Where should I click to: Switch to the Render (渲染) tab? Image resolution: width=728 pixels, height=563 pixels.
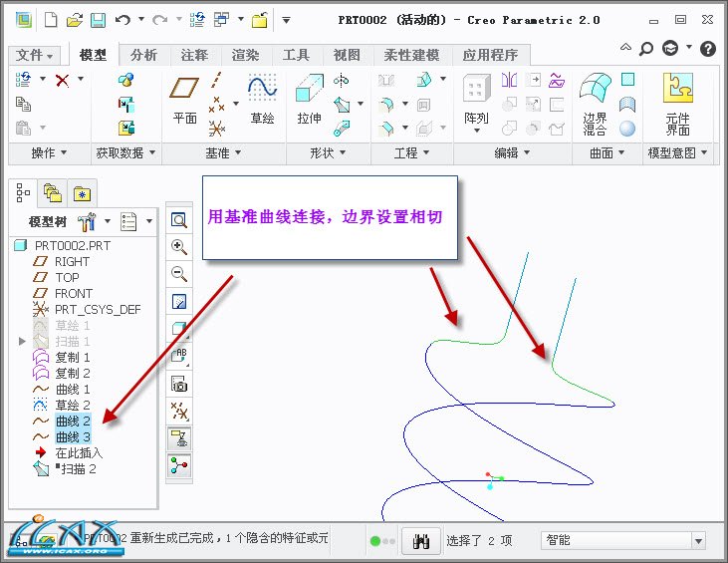tap(245, 55)
